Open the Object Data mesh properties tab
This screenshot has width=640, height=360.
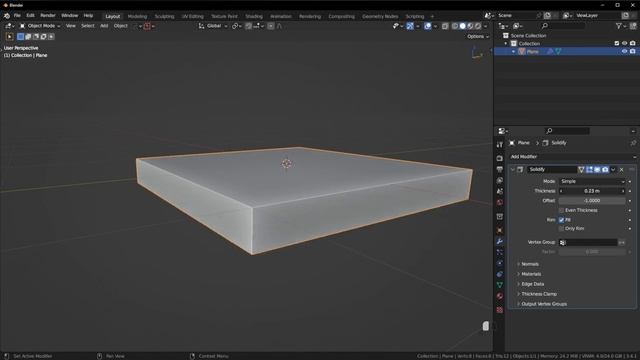pyautogui.click(x=500, y=285)
